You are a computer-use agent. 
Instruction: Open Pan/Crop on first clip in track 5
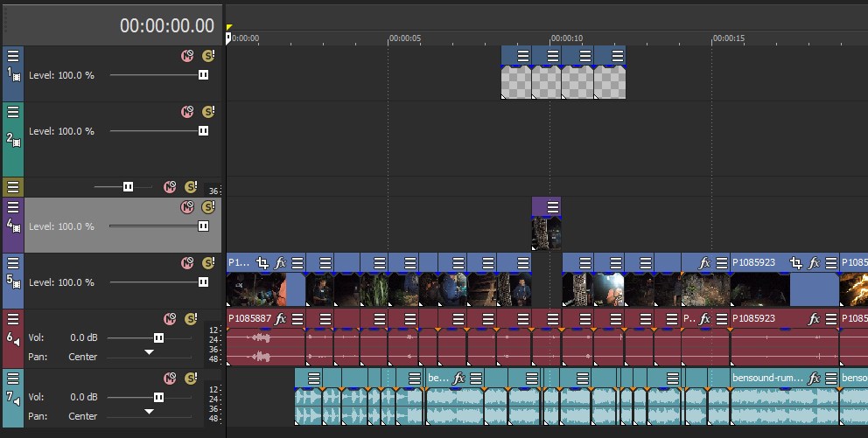[x=262, y=262]
